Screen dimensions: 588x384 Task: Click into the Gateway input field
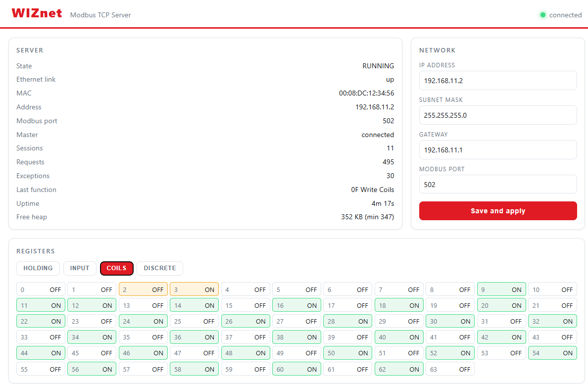498,150
